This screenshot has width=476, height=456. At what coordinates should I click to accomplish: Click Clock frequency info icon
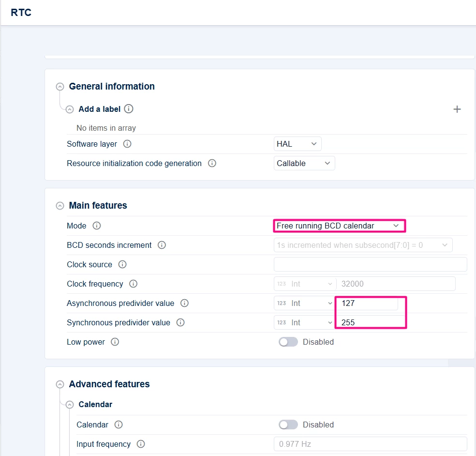pos(133,284)
